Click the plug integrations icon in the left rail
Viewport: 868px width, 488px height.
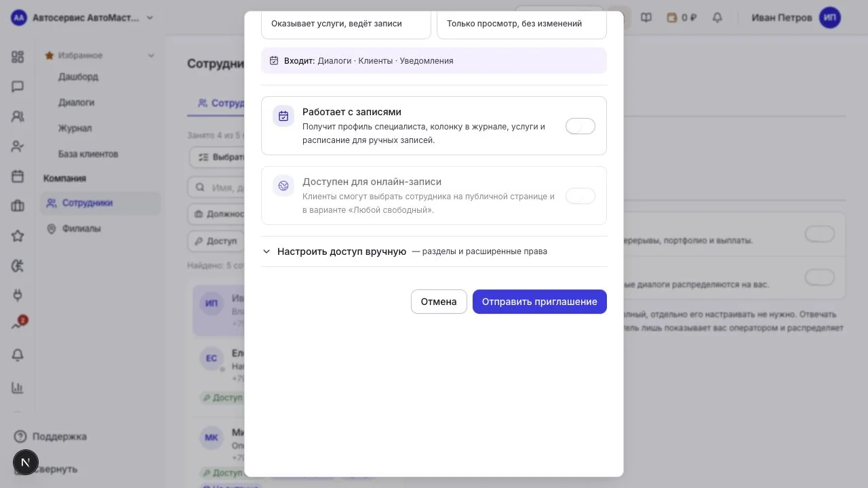point(18,296)
